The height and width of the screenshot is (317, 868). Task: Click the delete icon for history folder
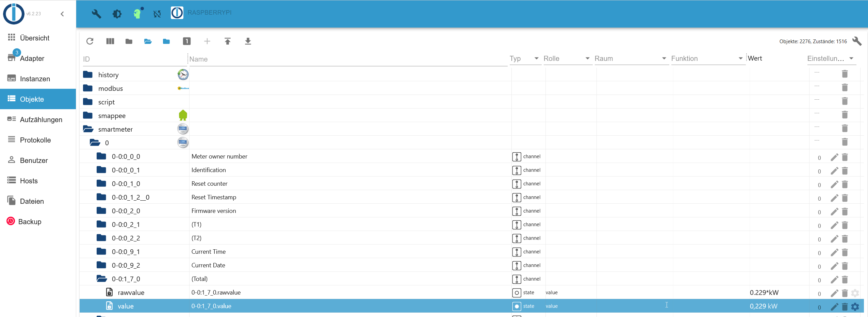(x=845, y=74)
